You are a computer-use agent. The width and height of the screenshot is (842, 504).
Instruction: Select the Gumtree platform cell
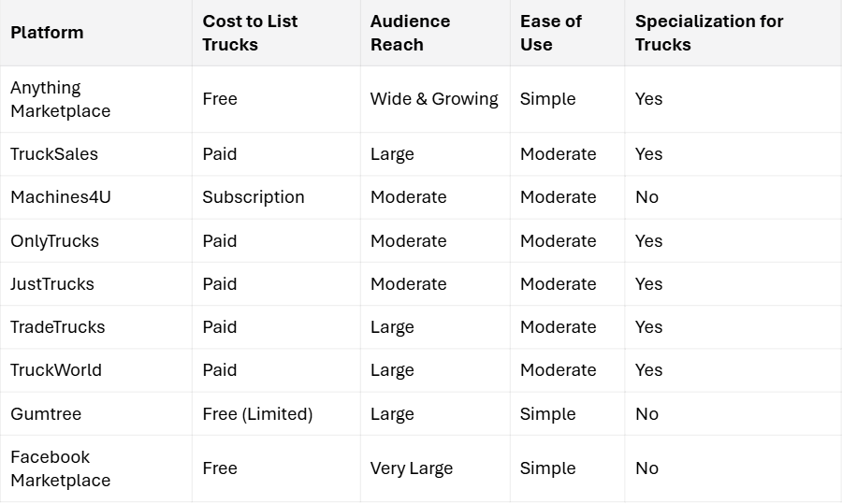45,414
